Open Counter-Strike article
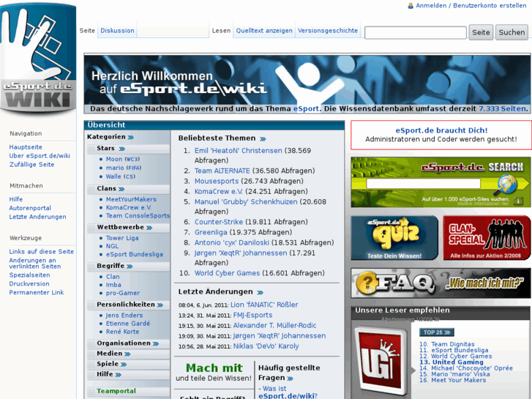The width and height of the screenshot is (532, 399). (219, 222)
